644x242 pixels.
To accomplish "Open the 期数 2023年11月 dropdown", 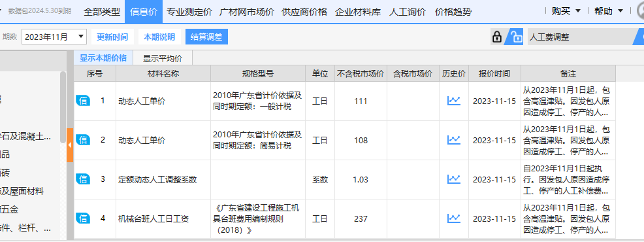I will point(54,37).
